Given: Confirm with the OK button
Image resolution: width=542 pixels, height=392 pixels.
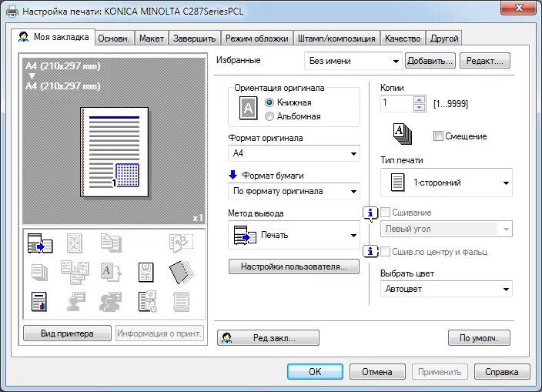Looking at the screenshot, I should click(315, 372).
